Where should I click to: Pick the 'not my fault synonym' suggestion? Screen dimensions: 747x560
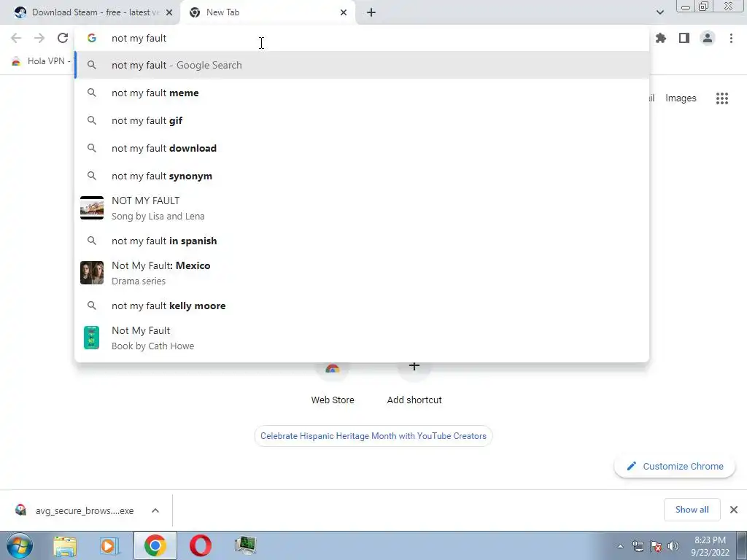[362, 176]
